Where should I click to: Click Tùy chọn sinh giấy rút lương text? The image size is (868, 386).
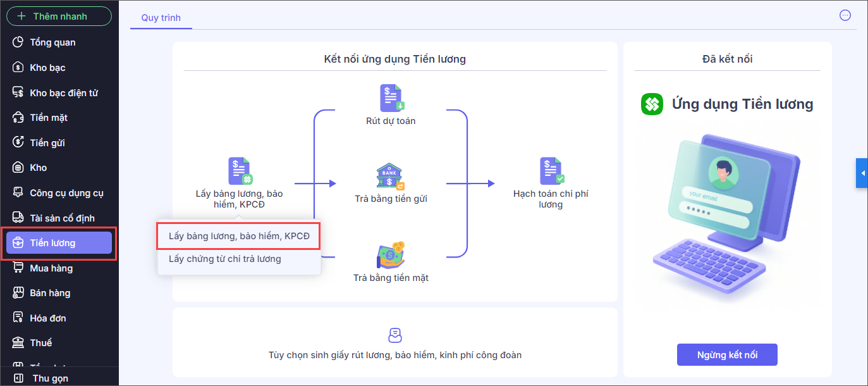(395, 355)
